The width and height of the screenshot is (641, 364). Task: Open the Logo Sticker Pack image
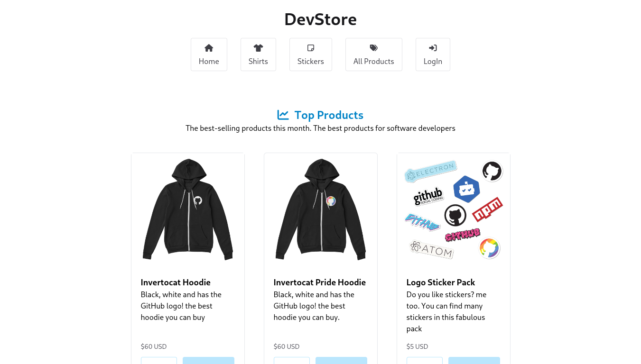click(454, 209)
